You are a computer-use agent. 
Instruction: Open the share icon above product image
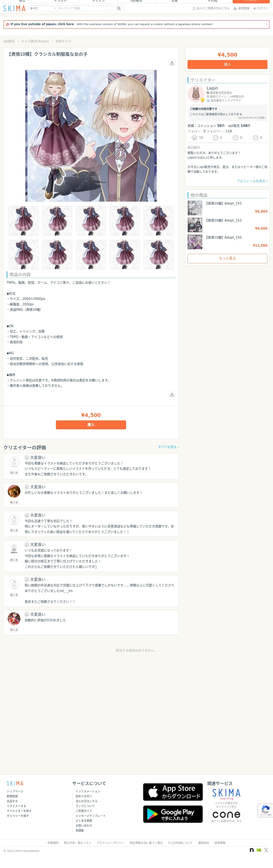click(172, 63)
